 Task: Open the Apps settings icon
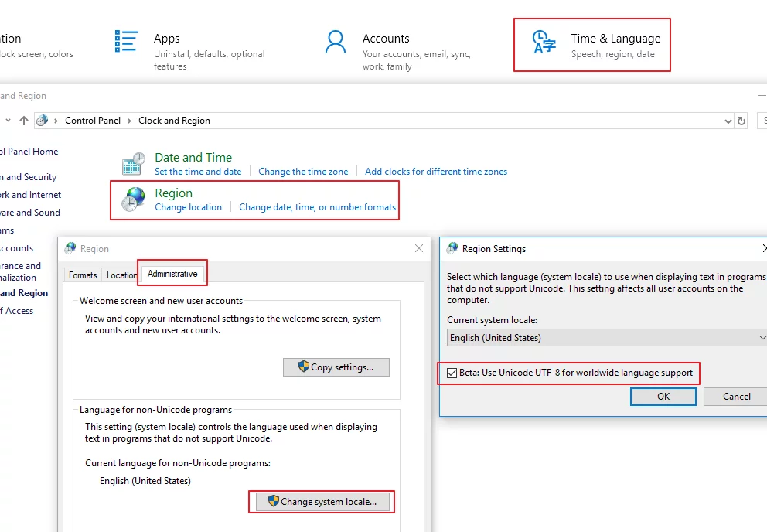pyautogui.click(x=126, y=42)
